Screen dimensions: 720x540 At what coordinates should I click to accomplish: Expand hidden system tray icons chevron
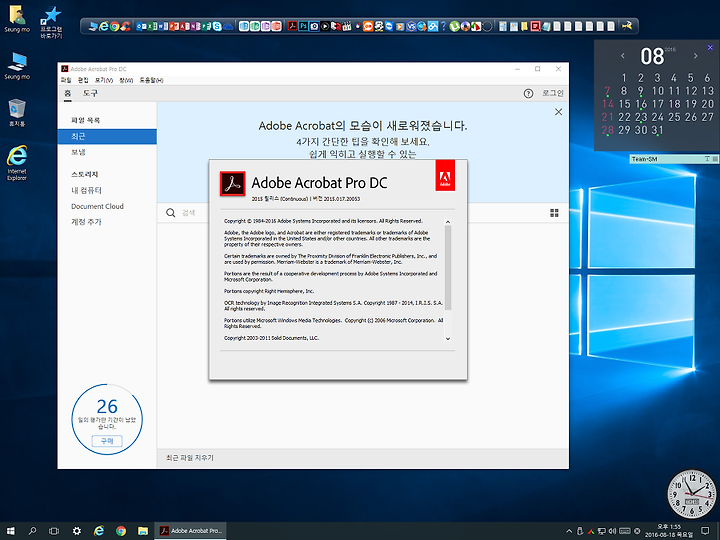(x=569, y=531)
